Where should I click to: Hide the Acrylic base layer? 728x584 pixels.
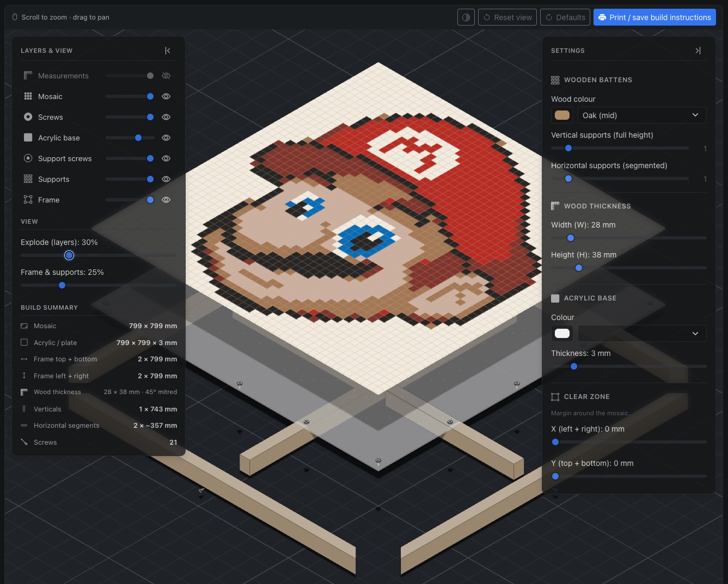tap(166, 138)
